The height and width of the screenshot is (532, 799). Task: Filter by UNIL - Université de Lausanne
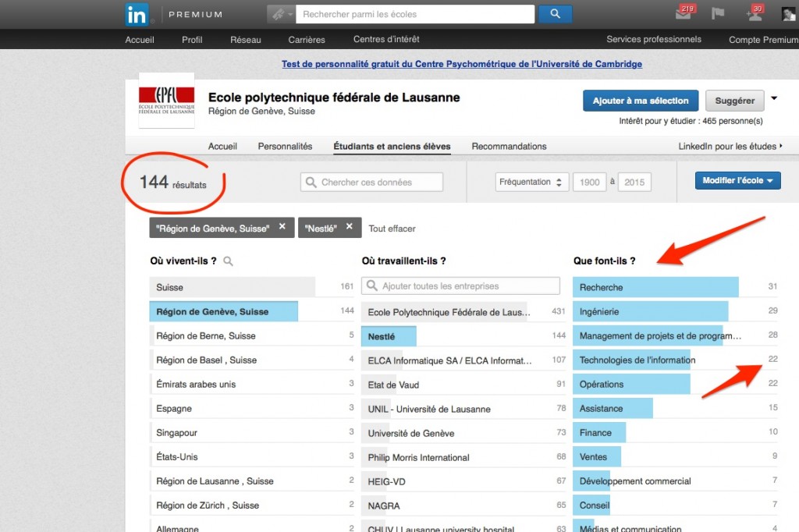click(463, 409)
